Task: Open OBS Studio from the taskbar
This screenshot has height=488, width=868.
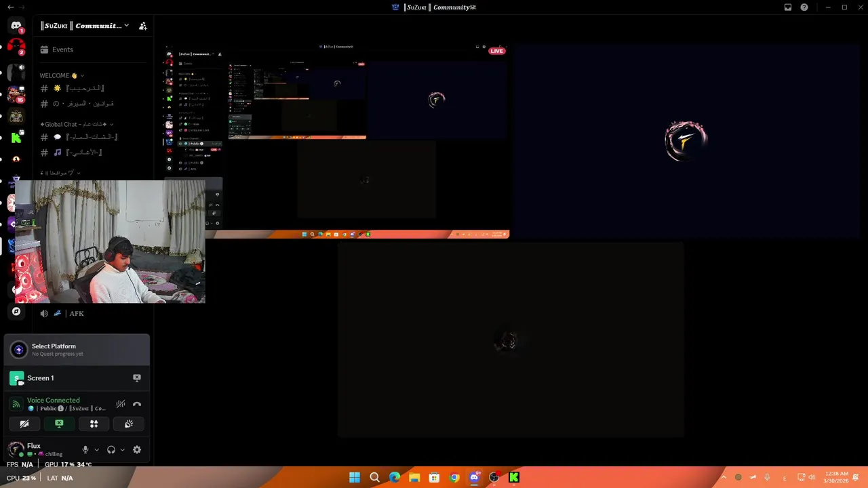Action: (494, 478)
